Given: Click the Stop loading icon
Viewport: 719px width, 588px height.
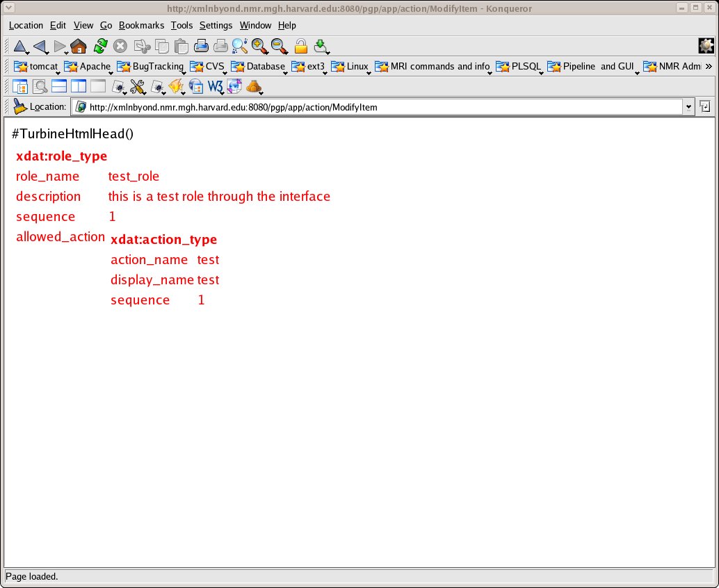Looking at the screenshot, I should [120, 47].
